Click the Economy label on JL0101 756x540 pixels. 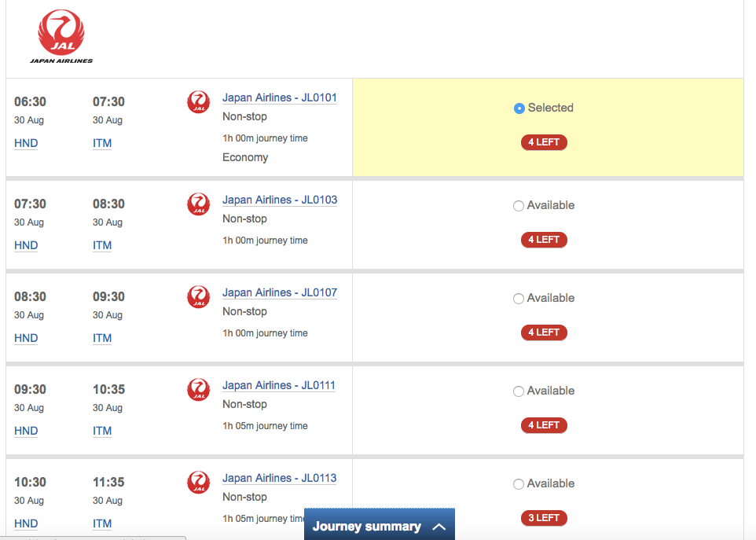[245, 158]
